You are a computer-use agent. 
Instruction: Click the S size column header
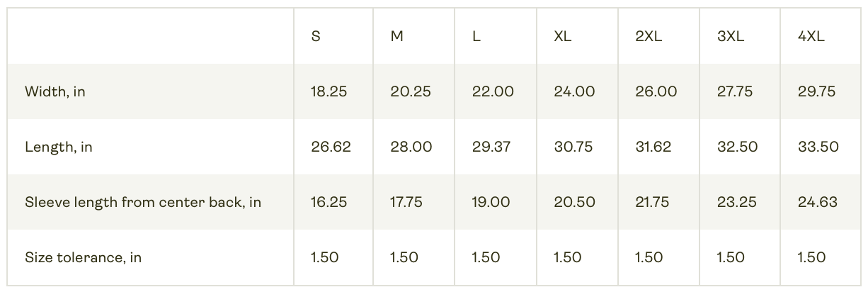[316, 37]
